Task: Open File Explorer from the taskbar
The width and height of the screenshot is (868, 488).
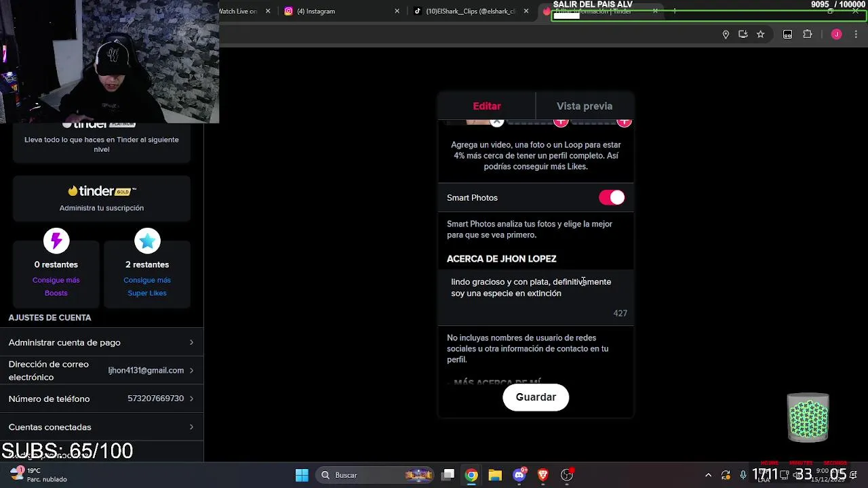Action: pos(495,475)
